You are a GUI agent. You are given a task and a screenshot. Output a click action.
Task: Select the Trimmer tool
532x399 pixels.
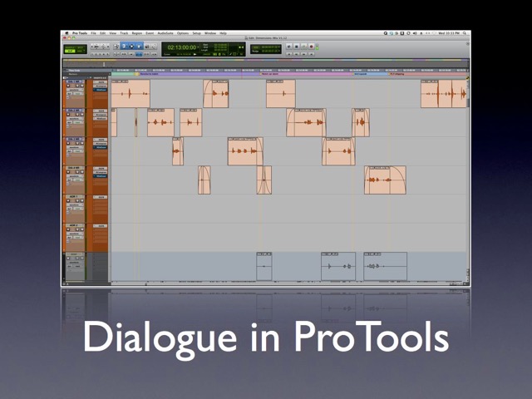(x=124, y=47)
